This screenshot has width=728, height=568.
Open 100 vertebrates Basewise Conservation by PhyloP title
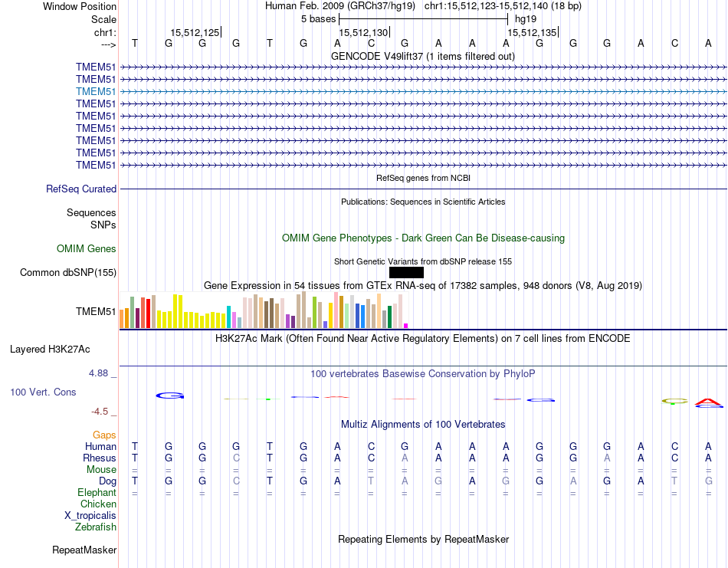point(422,374)
